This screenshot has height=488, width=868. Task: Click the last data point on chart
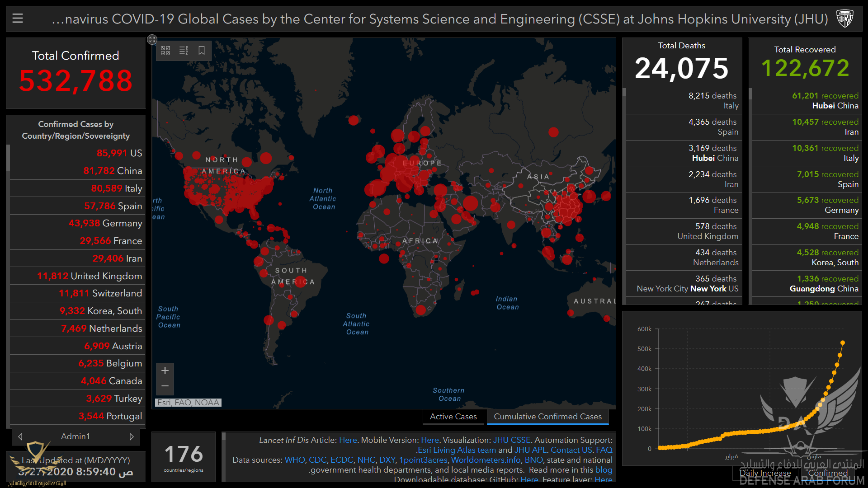click(843, 343)
